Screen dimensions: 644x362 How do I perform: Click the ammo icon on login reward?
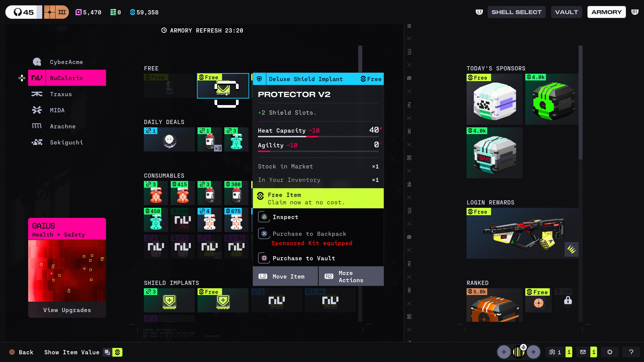(572, 249)
